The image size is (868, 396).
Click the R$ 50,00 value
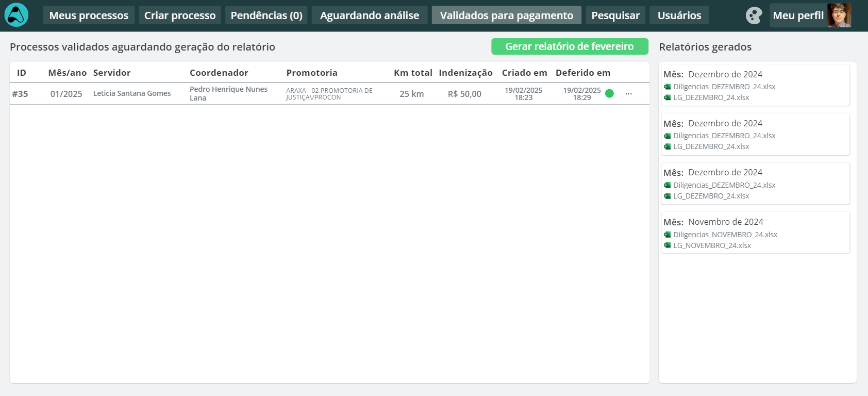pyautogui.click(x=464, y=94)
